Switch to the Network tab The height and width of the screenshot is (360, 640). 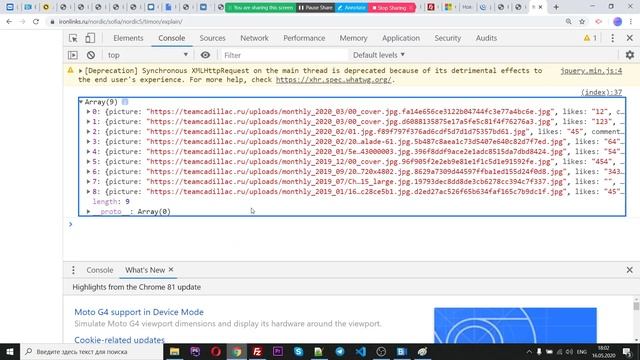point(254,38)
